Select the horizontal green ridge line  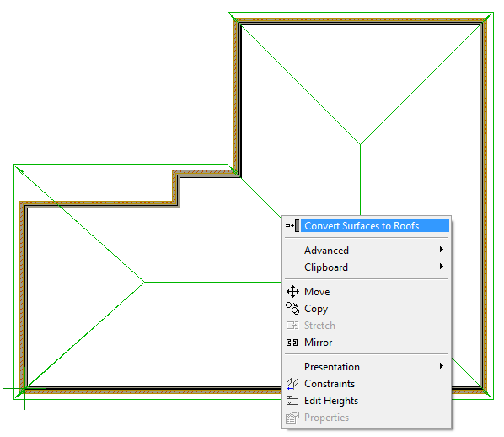tap(212, 283)
